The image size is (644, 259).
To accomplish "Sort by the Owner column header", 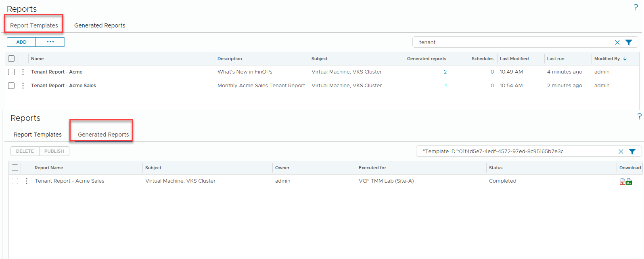I will click(282, 168).
